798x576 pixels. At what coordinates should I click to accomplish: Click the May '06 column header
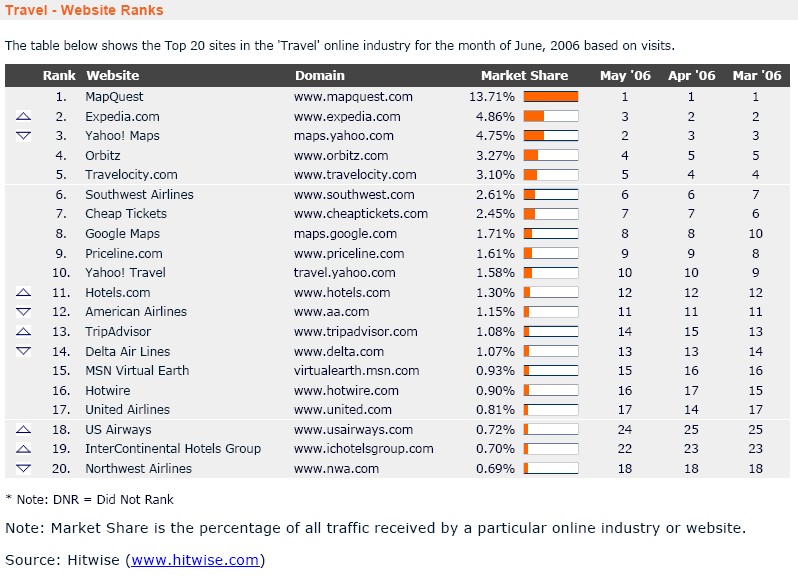click(x=625, y=75)
